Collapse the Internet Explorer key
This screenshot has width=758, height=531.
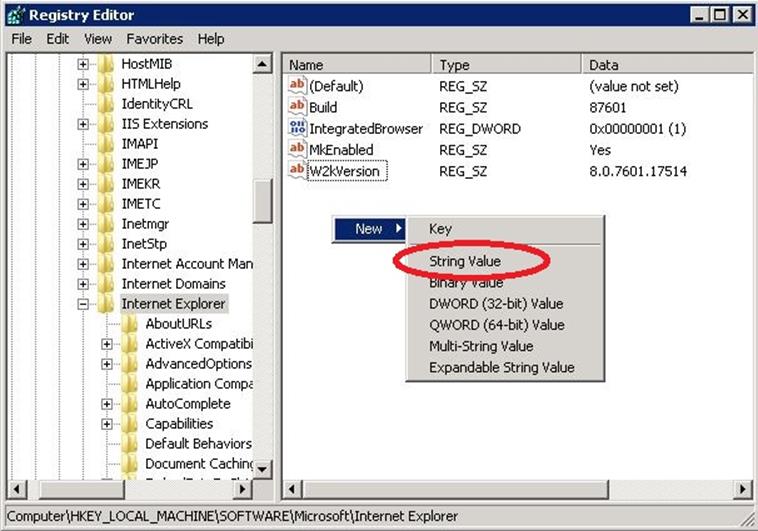tap(83, 304)
